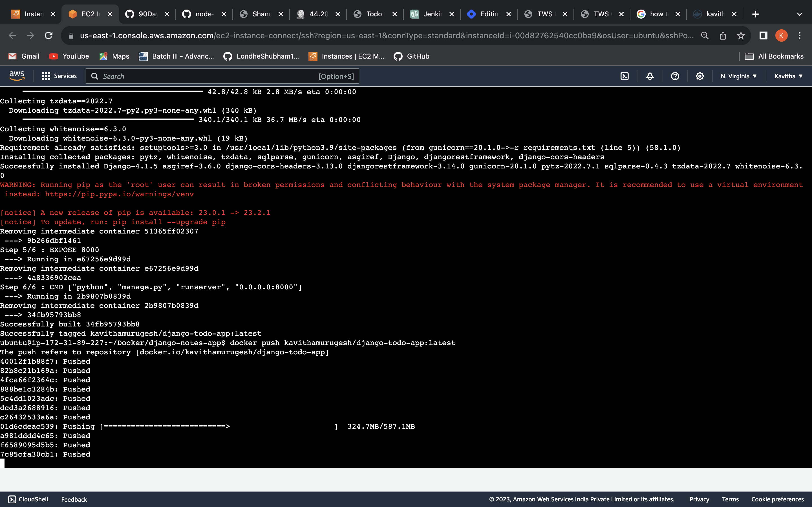Bookmark this page with star icon

click(x=741, y=35)
